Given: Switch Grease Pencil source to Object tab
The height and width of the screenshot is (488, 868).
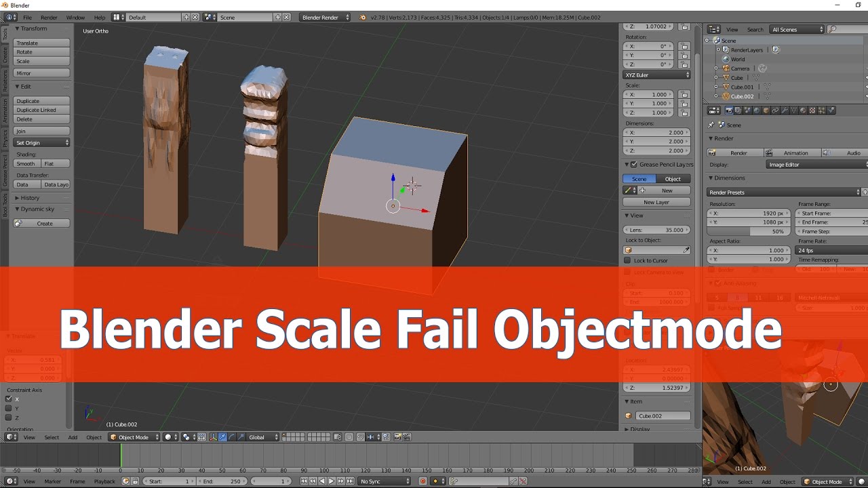Looking at the screenshot, I should coord(673,179).
